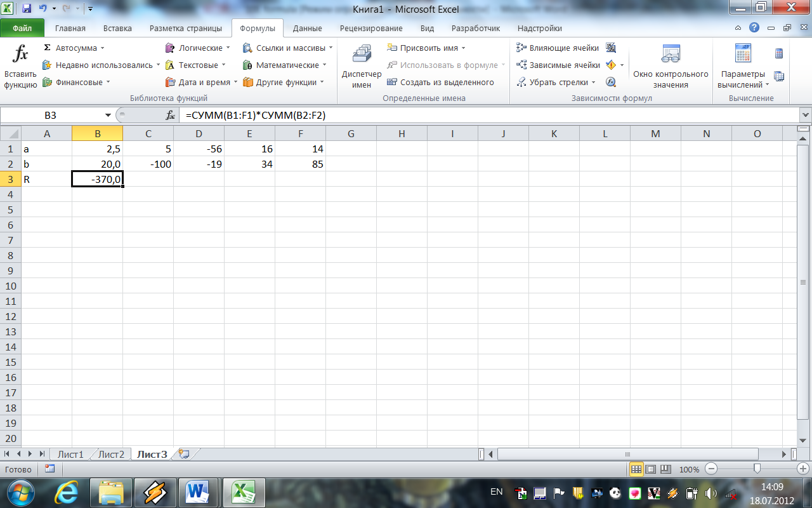Minimize the ribbon with the caret icon
Image resolution: width=812 pixels, height=508 pixels.
coord(738,28)
